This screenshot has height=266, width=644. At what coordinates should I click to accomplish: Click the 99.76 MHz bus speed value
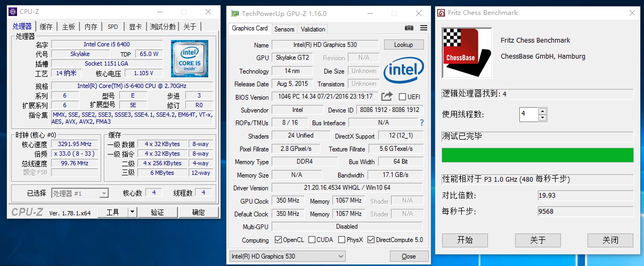[x=75, y=163]
